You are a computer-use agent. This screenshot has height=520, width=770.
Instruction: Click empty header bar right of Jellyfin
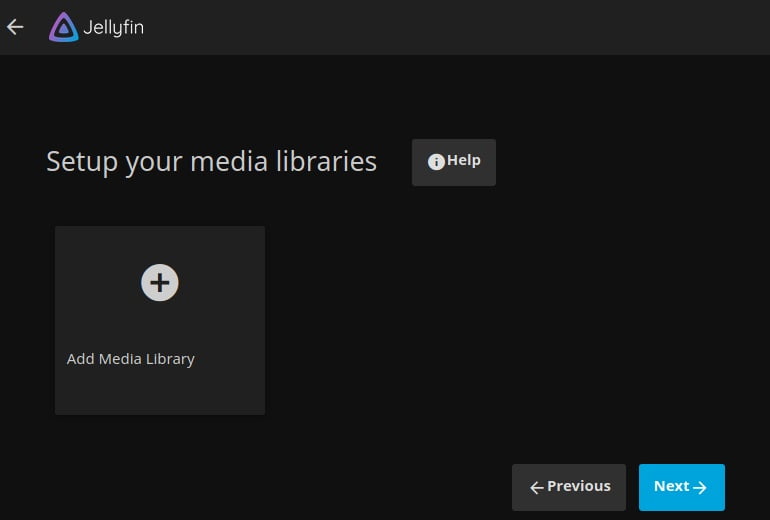pos(450,27)
